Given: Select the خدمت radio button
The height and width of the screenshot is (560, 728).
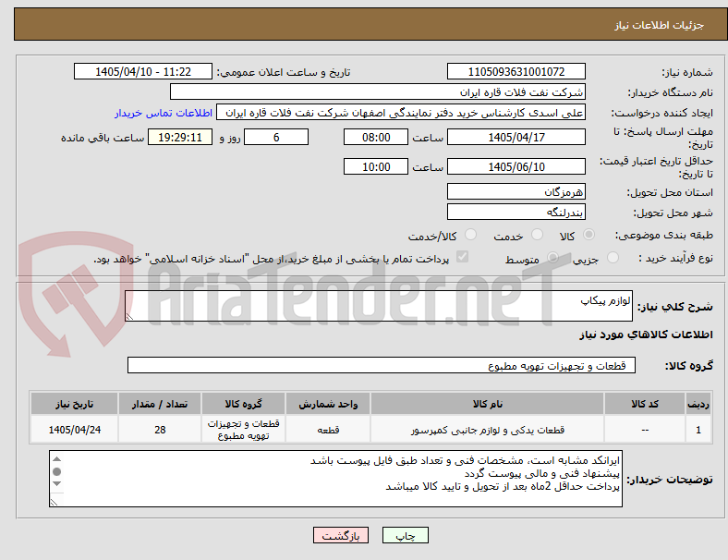Looking at the screenshot, I should coord(537,235).
